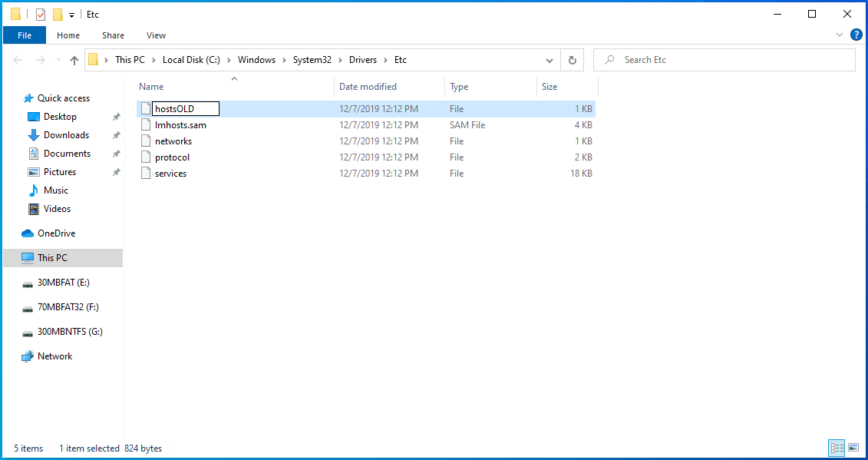Open the address bar history dropdown
The height and width of the screenshot is (460, 868).
point(550,60)
